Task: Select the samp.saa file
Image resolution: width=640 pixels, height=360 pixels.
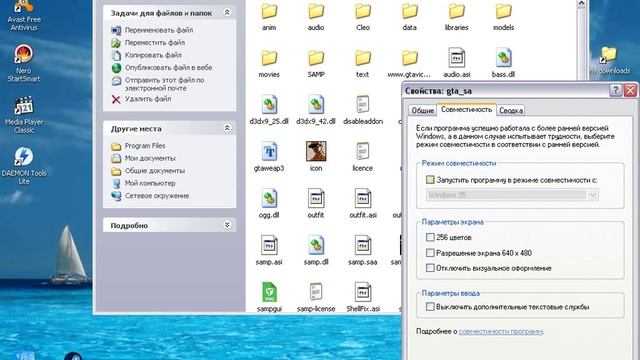Action: 363,251
